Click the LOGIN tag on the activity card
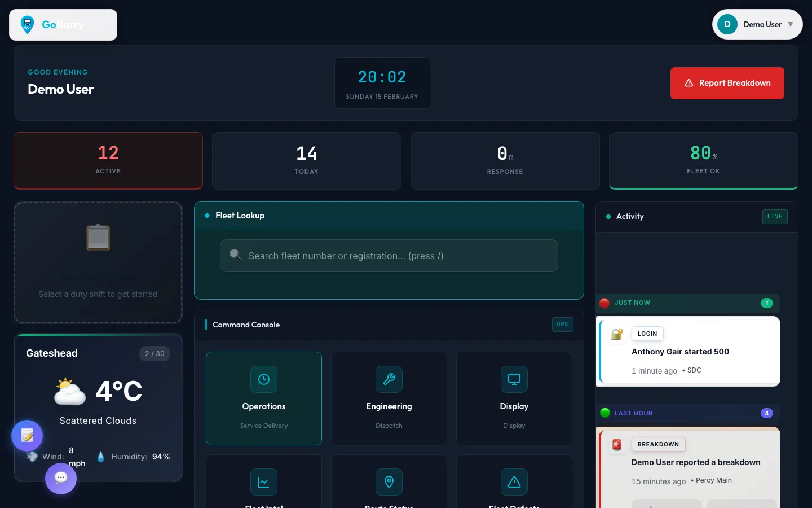This screenshot has height=508, width=812. [x=647, y=334]
